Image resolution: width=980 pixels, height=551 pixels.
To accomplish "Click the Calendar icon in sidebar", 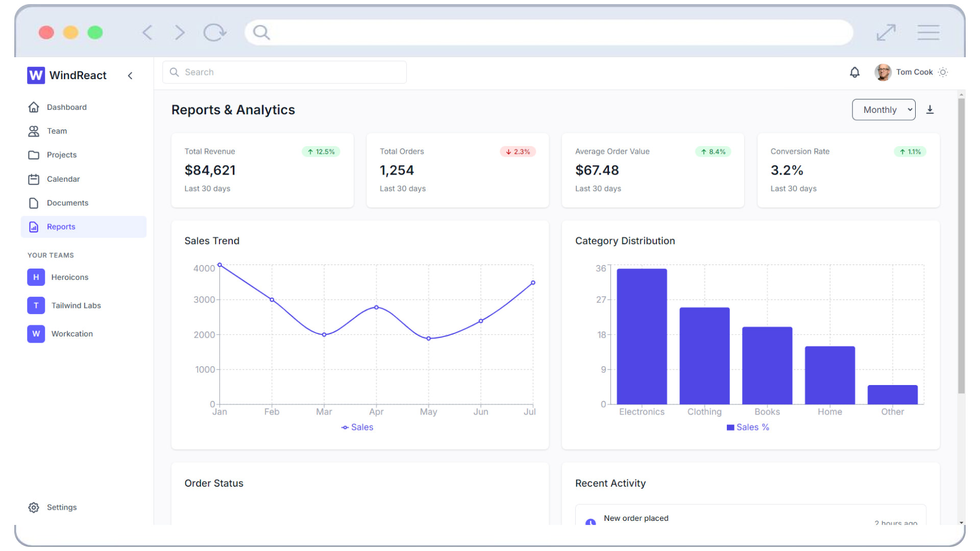I will click(x=34, y=179).
